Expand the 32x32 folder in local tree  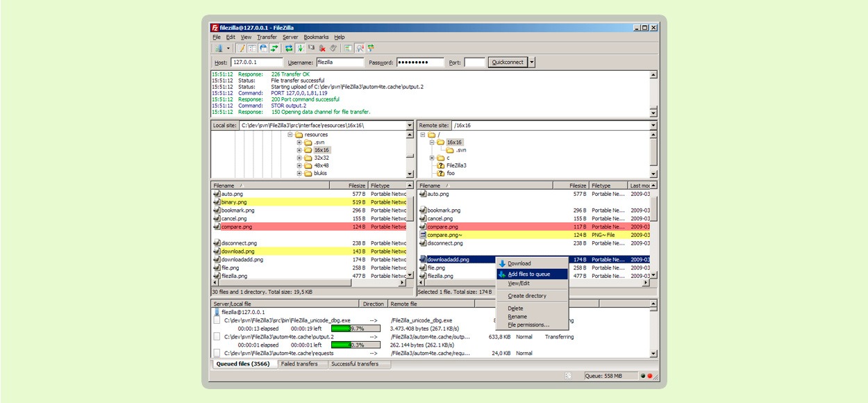click(299, 158)
